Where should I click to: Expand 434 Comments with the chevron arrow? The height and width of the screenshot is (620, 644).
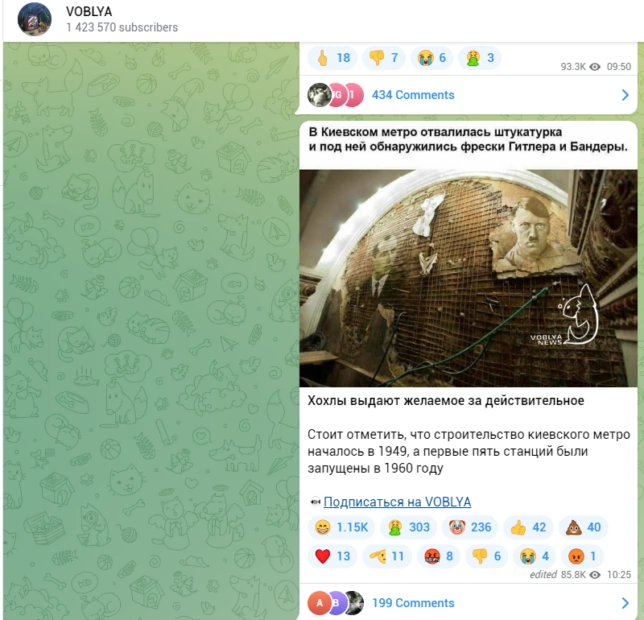point(625,95)
